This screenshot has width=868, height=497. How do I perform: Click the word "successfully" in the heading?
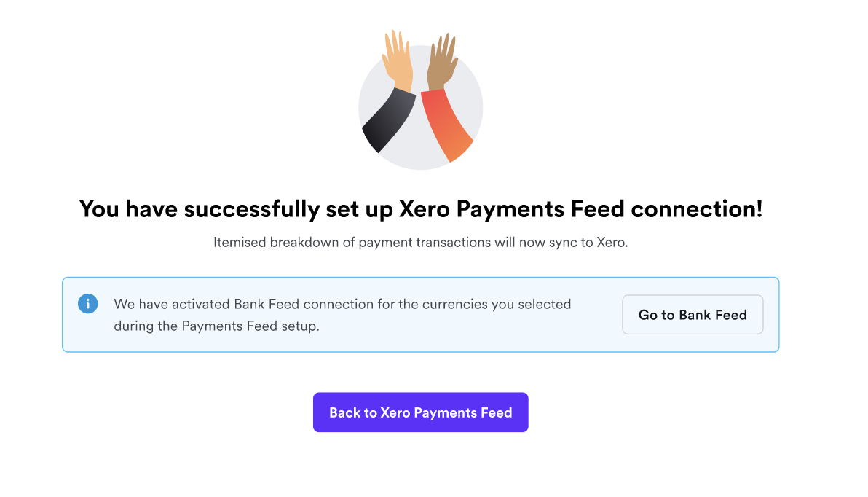point(259,209)
